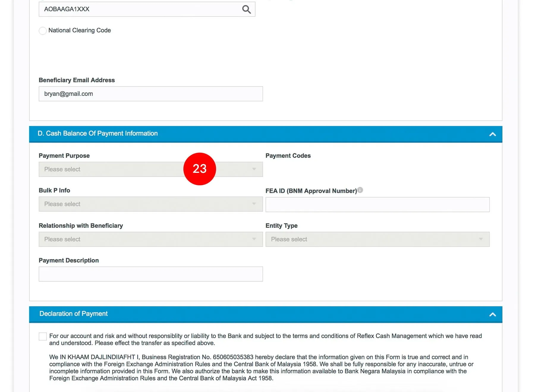Viewport: 535px width, 392px height.
Task: Click the Payment Codes label
Action: point(288,156)
